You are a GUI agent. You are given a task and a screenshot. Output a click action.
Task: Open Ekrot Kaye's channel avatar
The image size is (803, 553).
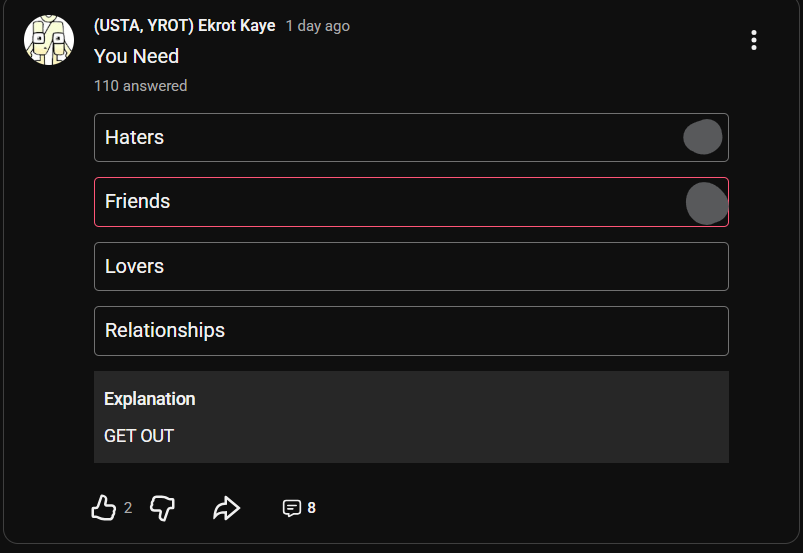tap(49, 41)
